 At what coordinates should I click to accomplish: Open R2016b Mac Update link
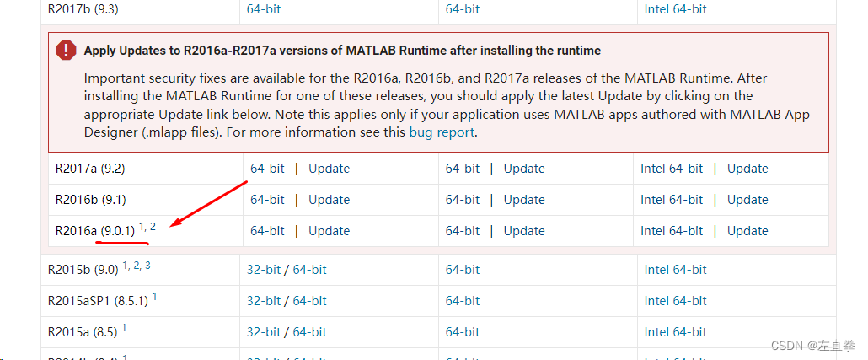pos(747,199)
